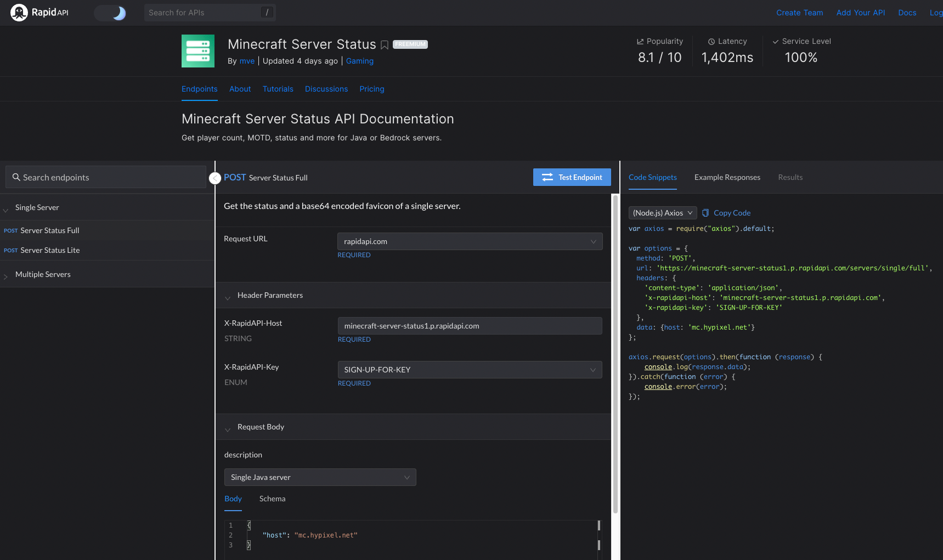Click the FREEMIUM badge
Screen dimensions: 943x560
pos(410,44)
